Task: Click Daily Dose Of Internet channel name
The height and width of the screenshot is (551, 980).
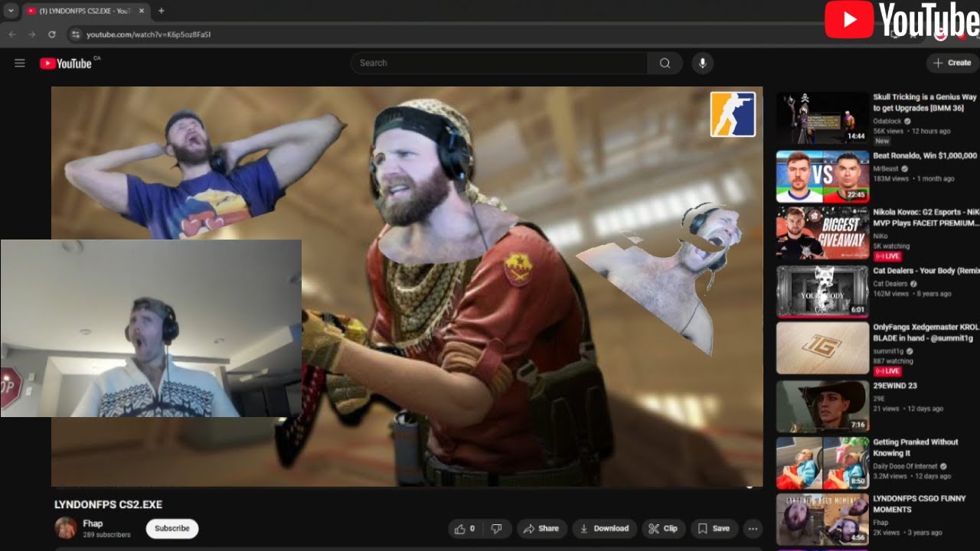Action: [x=906, y=466]
